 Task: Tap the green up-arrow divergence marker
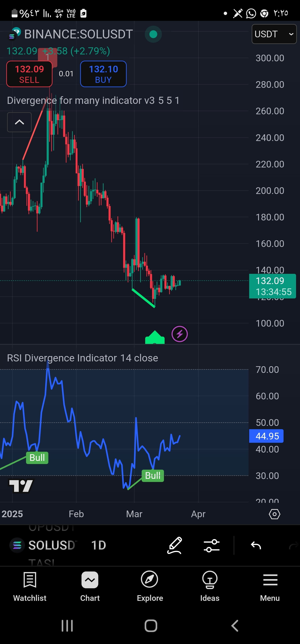tap(155, 337)
